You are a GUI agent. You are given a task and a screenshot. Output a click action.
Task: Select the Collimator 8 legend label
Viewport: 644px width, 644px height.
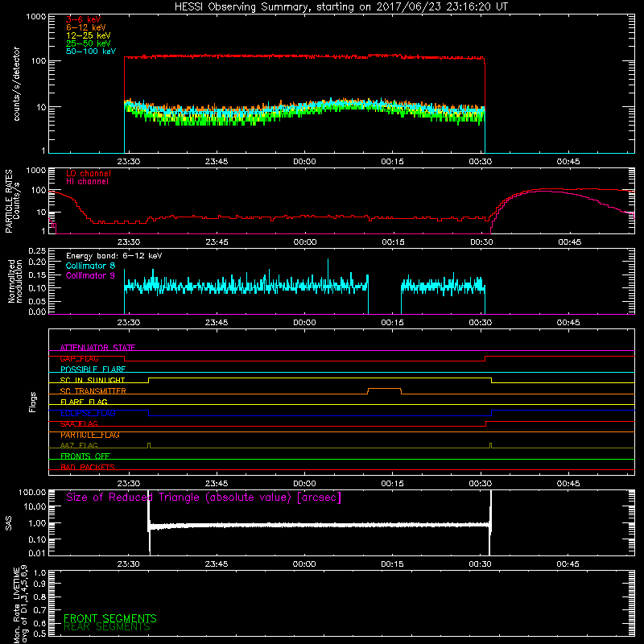pyautogui.click(x=90, y=266)
